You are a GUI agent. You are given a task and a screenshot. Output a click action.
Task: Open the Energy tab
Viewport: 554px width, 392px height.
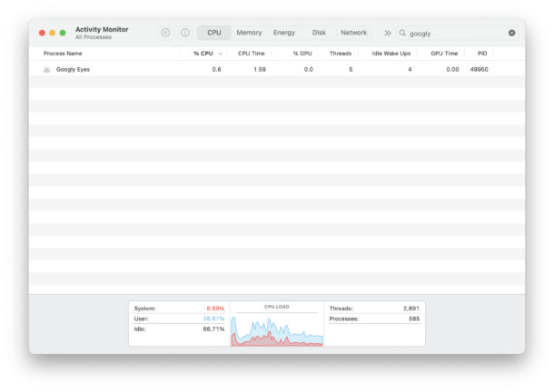[284, 33]
